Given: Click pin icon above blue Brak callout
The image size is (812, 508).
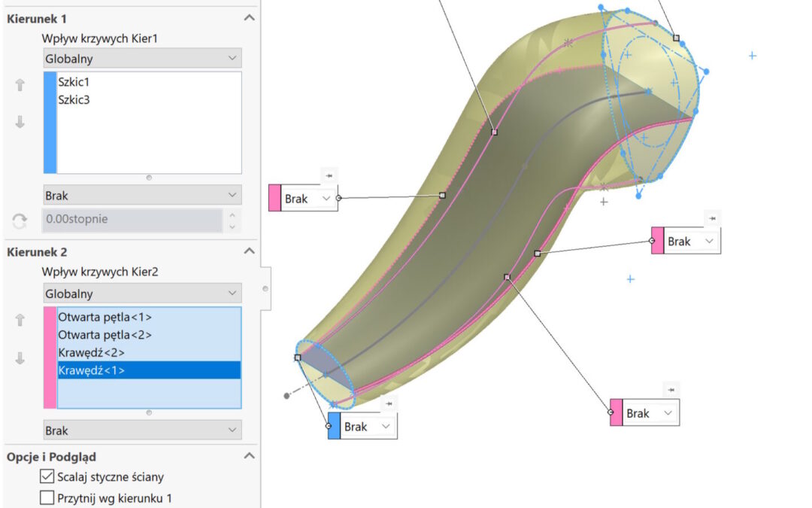Looking at the screenshot, I should click(x=388, y=404).
